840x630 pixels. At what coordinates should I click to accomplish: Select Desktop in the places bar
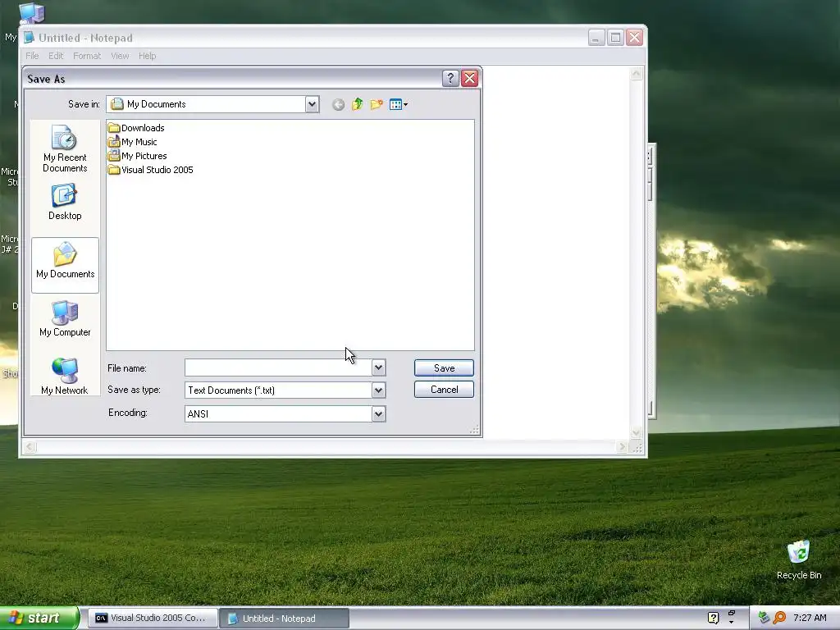65,202
